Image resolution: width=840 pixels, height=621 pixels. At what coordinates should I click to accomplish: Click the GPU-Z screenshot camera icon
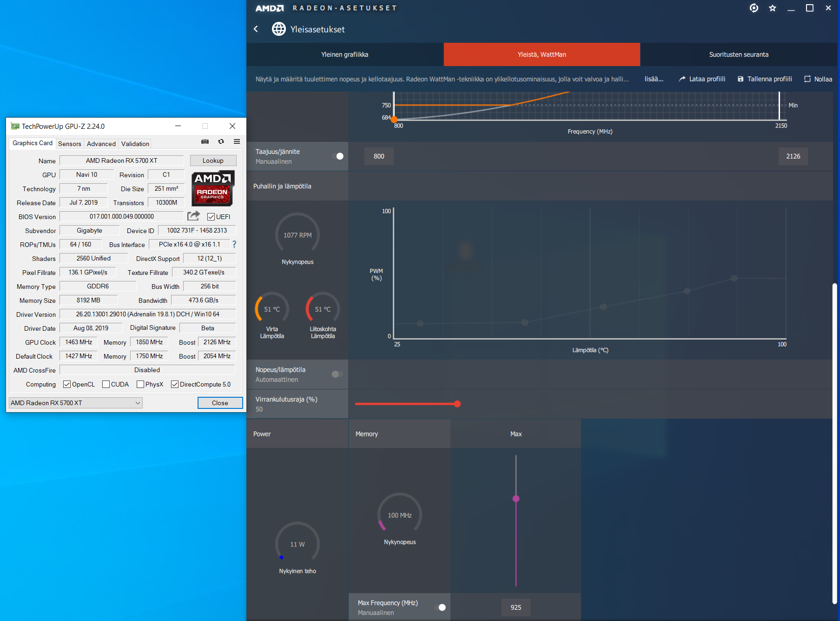point(205,141)
